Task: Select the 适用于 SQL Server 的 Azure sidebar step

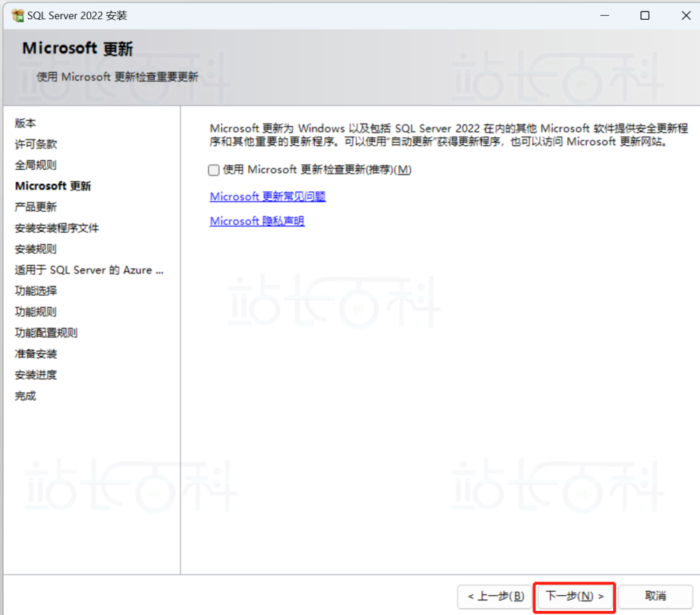Action: (x=90, y=270)
